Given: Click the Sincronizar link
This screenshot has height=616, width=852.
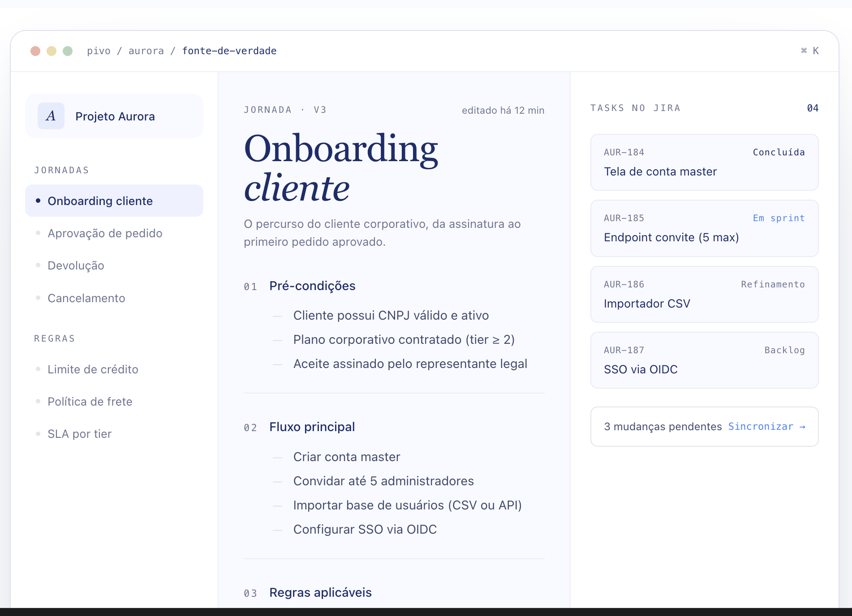Looking at the screenshot, I should click(x=767, y=427).
